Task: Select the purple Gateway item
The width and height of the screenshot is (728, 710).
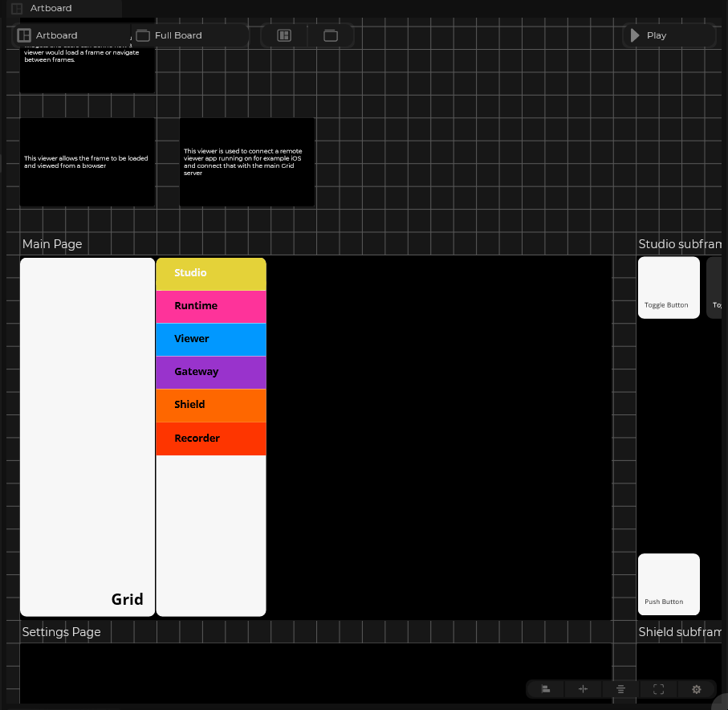Action: pyautogui.click(x=211, y=372)
